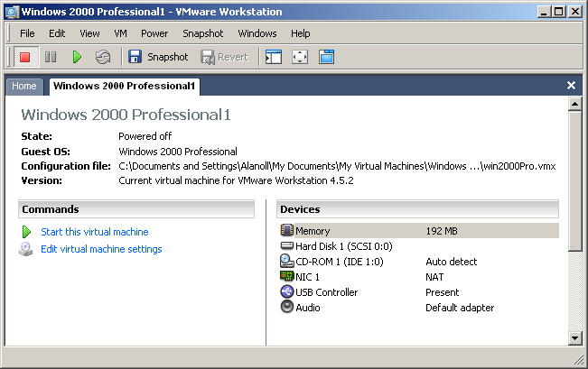Click the green Power On play icon
Viewport: 588px width, 369px height.
coord(77,58)
